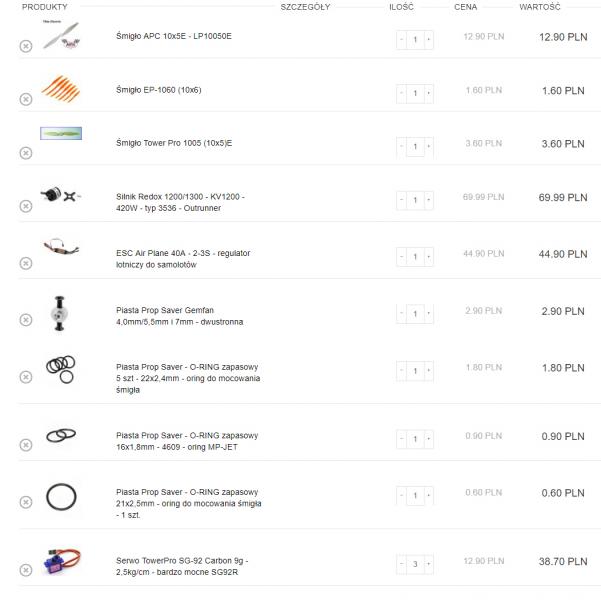The width and height of the screenshot is (601, 600).
Task: Click quantity field for Śmigło Tower Pro 1005
Action: pos(415,147)
